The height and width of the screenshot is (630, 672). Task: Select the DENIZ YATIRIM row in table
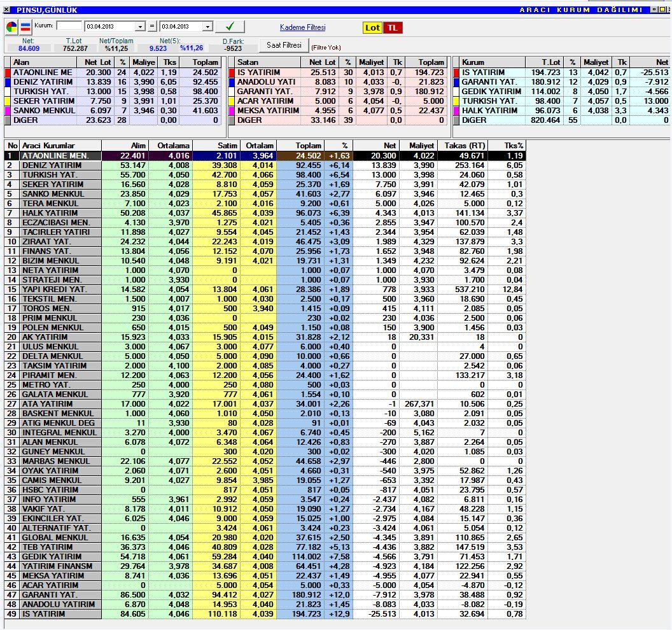tap(60, 165)
